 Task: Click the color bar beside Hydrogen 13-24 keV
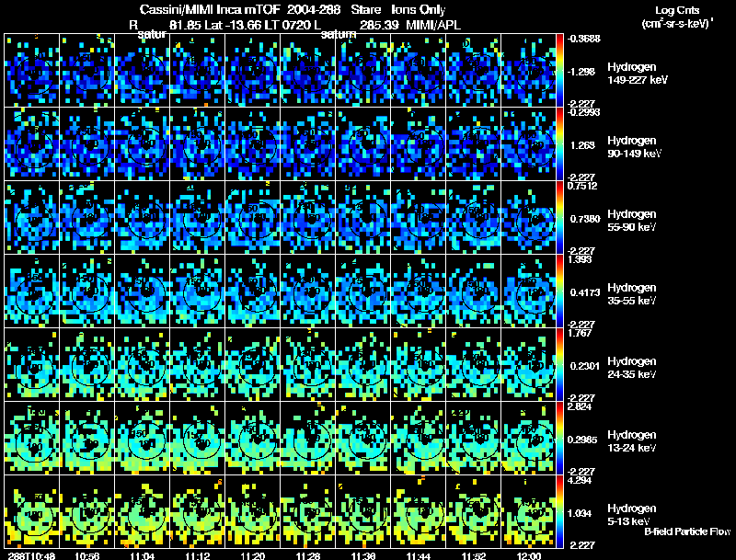point(559,439)
